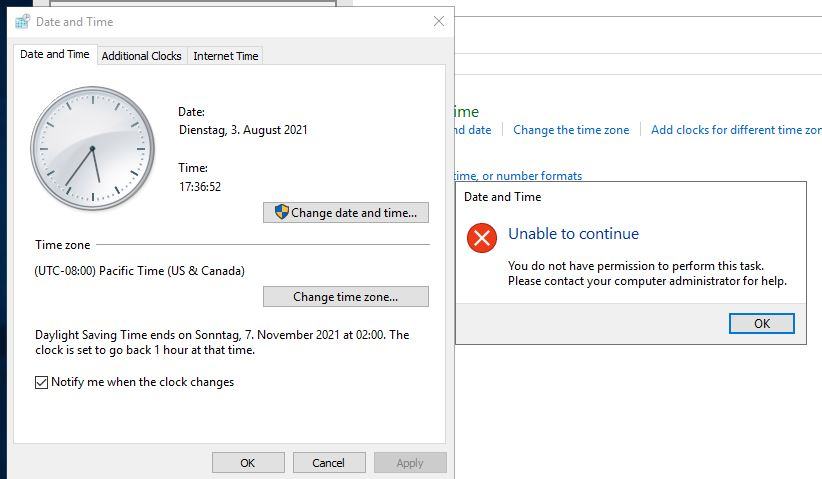822x479 pixels.
Task: Click Change date and time... button
Action: click(x=345, y=213)
